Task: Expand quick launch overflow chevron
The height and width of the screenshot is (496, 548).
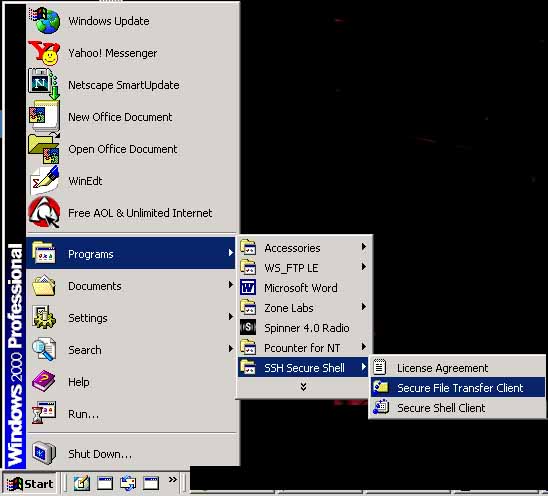Action: coord(173,479)
